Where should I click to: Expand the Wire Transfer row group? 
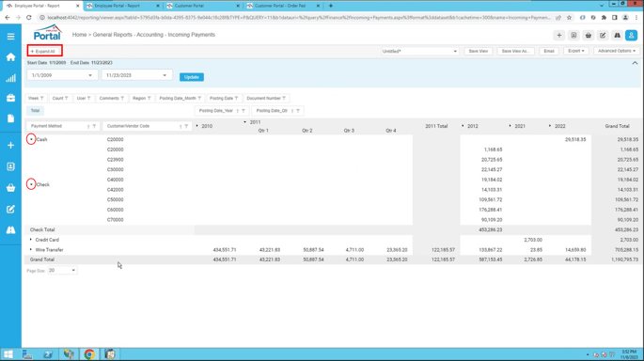tap(31, 249)
